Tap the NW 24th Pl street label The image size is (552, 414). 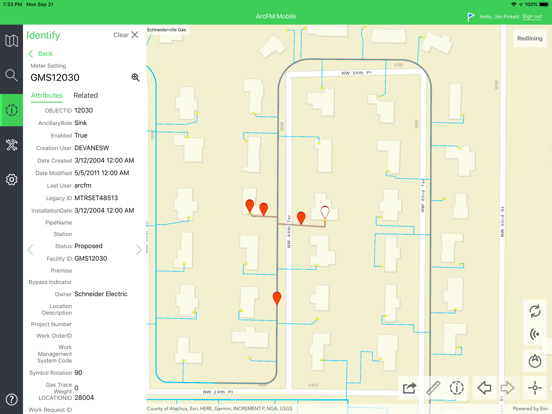pos(218,392)
